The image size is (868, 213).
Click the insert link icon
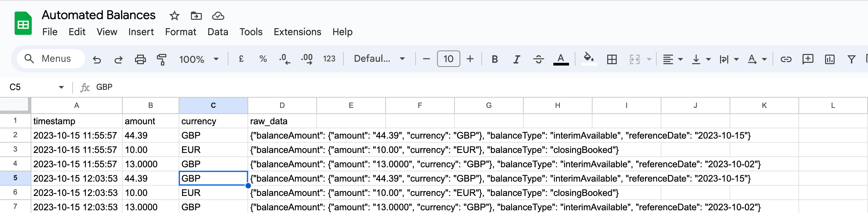click(x=786, y=59)
